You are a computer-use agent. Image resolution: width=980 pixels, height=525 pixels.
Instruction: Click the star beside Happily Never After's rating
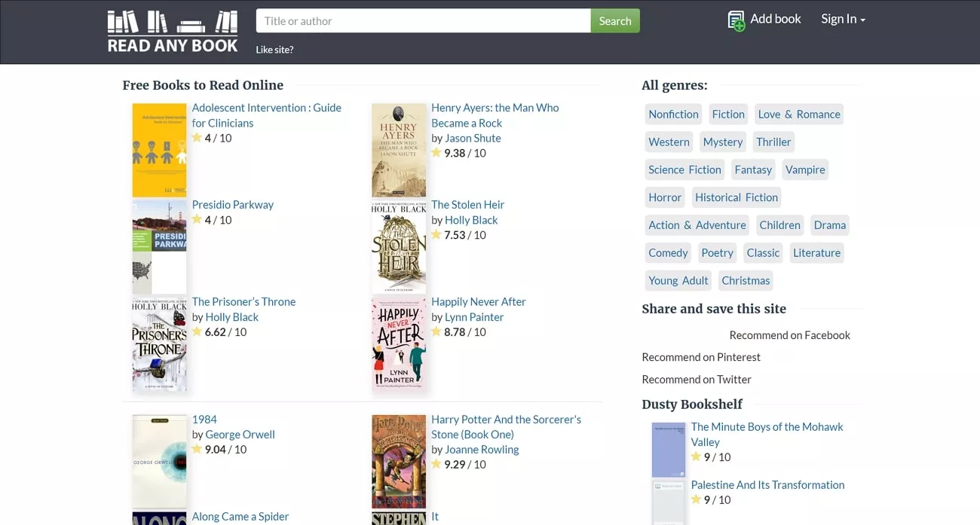click(437, 331)
